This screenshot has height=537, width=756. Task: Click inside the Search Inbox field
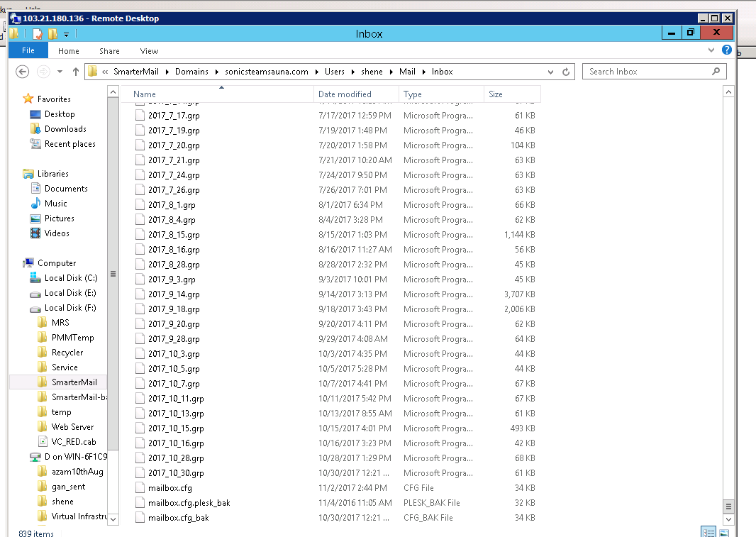click(645, 72)
